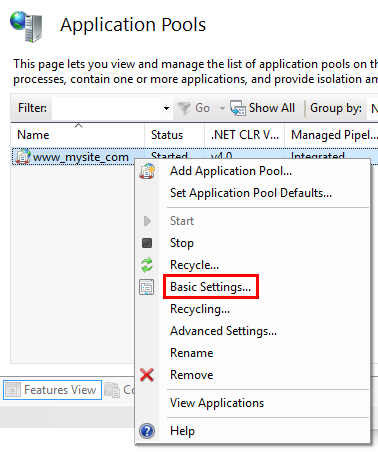Click the Go filter button
Viewport: 378px width, 452px height.
pos(194,108)
